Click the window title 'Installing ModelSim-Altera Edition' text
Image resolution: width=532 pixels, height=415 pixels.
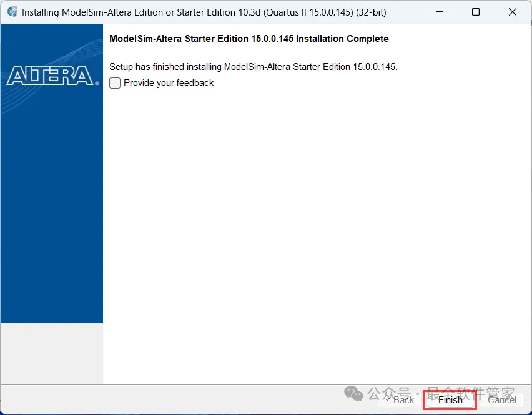tap(204, 12)
